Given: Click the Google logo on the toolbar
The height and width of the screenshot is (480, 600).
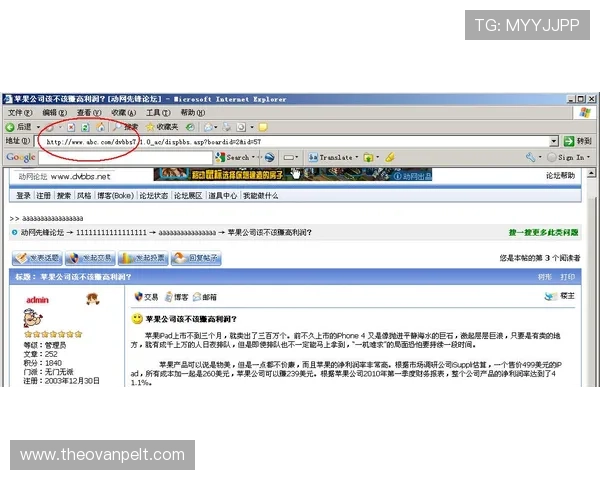Looking at the screenshot, I should pyautogui.click(x=21, y=157).
